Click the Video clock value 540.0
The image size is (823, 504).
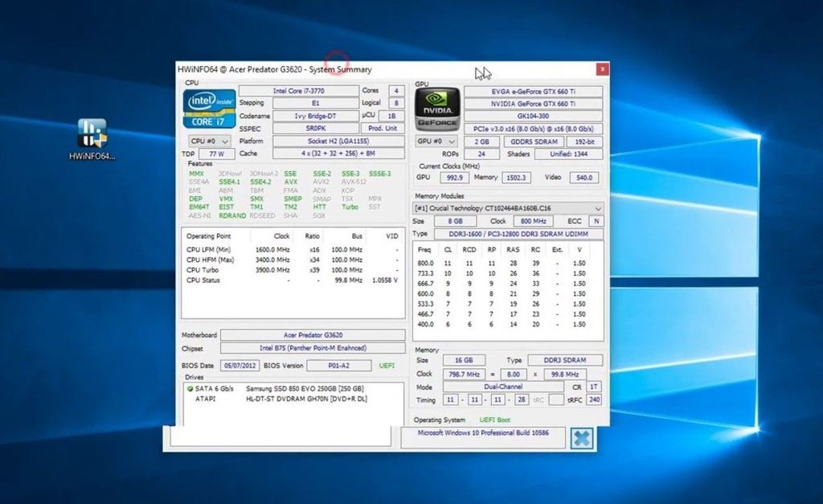(x=584, y=178)
